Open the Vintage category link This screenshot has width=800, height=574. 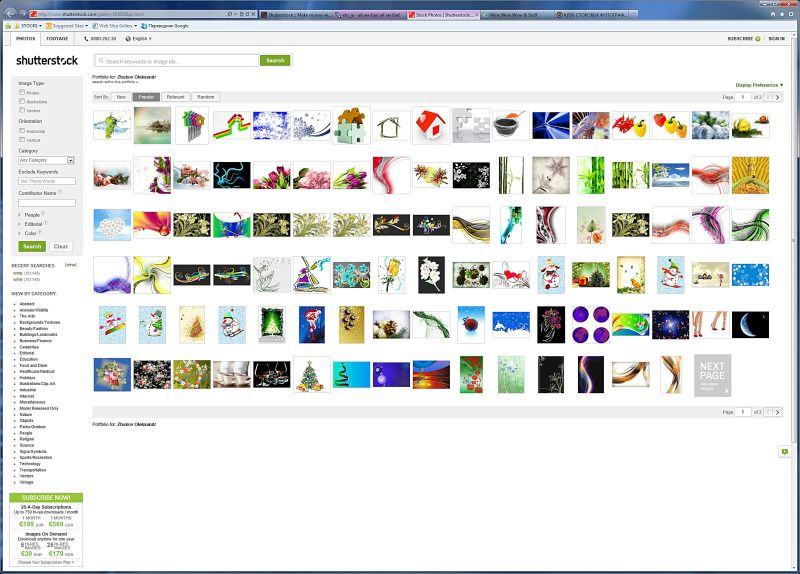coord(26,482)
